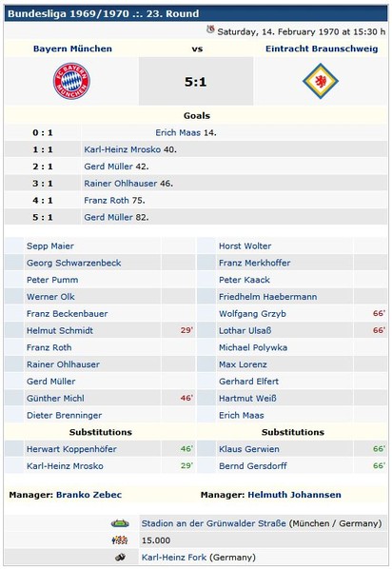Open manager Branko Zebec link
The width and height of the screenshot is (392, 569).
(x=88, y=495)
